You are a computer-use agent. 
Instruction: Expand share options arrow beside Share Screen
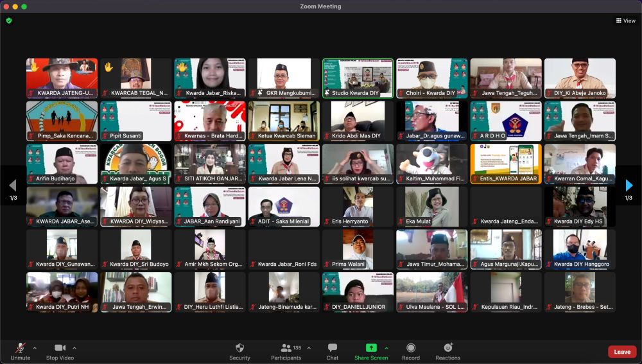386,348
